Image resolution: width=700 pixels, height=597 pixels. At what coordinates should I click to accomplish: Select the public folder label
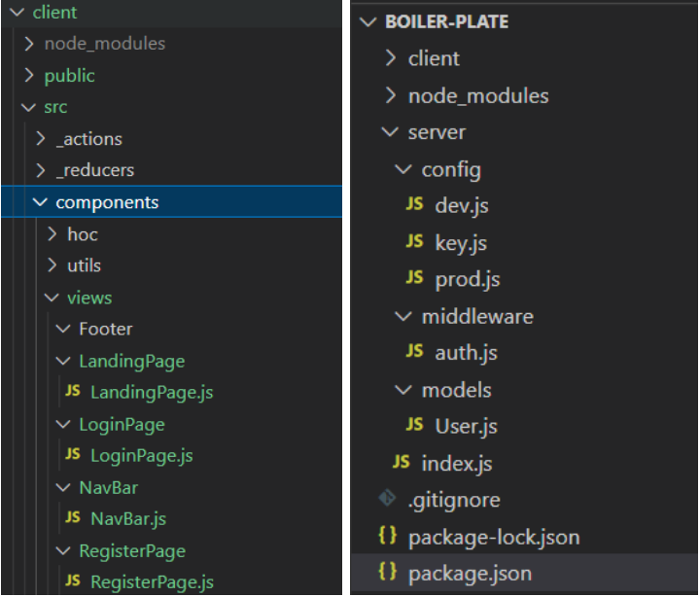coord(70,77)
